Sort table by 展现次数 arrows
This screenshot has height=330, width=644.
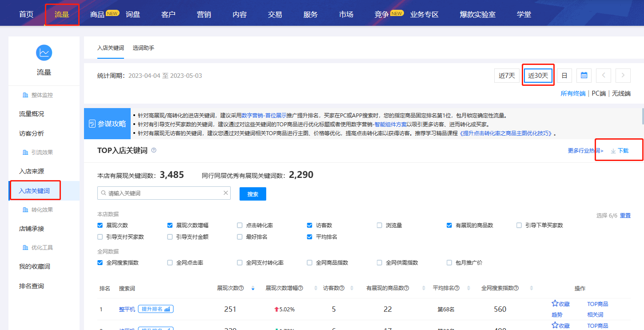253,288
